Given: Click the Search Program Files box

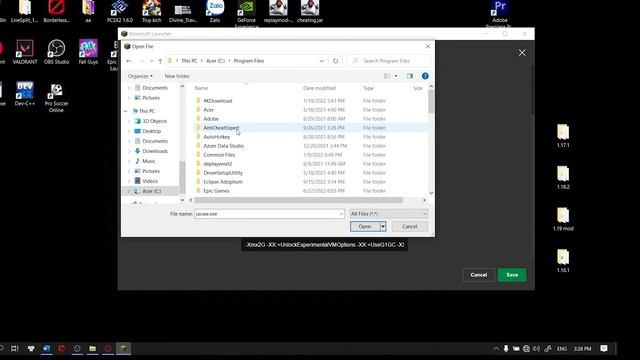Looking at the screenshot, I should coord(389,61).
